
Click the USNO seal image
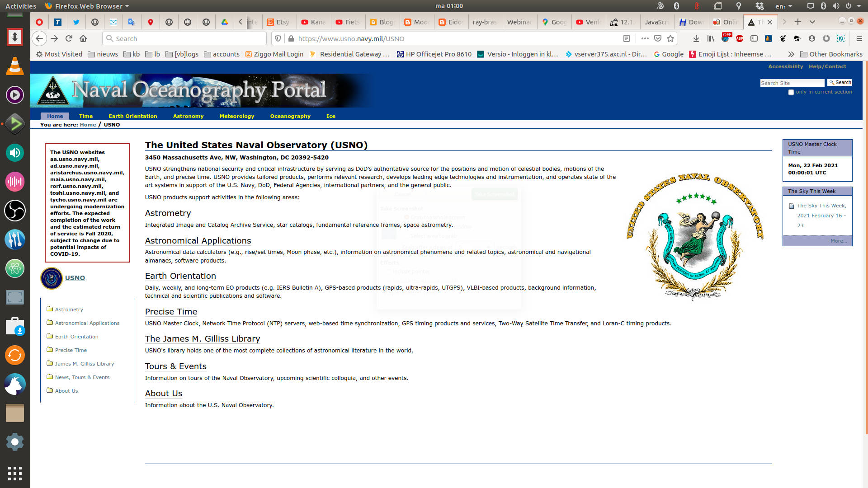pos(695,237)
